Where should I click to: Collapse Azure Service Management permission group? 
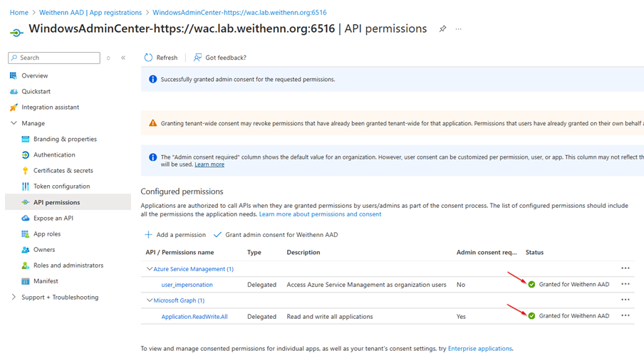(150, 269)
